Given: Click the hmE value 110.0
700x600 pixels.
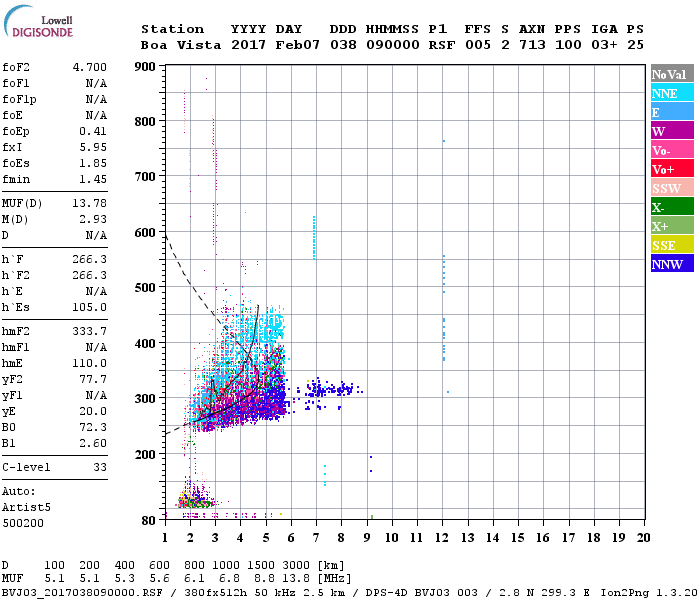Looking at the screenshot, I should pos(90,363).
